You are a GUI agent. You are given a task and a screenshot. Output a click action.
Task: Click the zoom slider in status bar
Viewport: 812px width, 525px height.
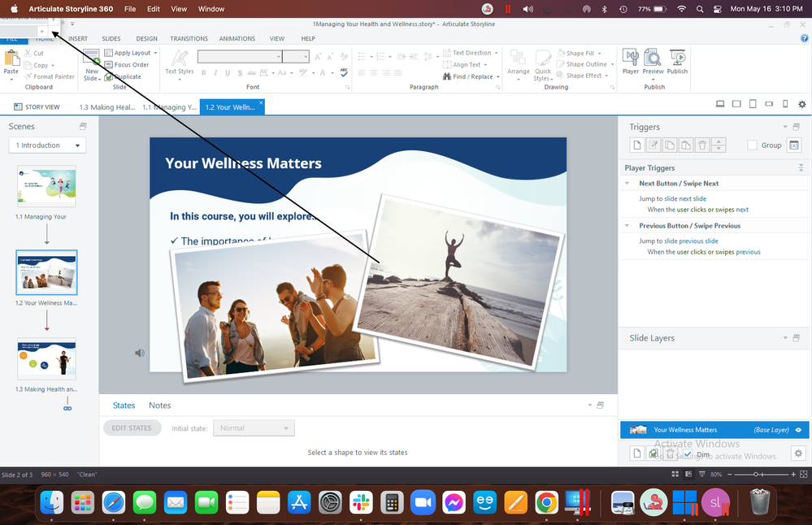757,474
